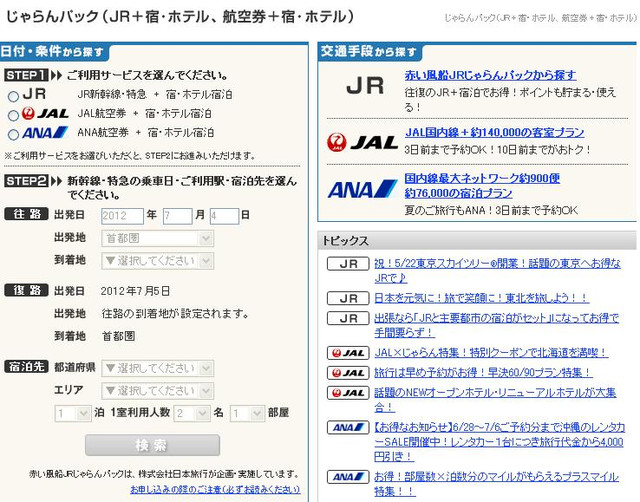Screen dimensions: 640x502
Task: Click the JAL badge beside 早決60/90プラン topic
Action: tap(348, 373)
